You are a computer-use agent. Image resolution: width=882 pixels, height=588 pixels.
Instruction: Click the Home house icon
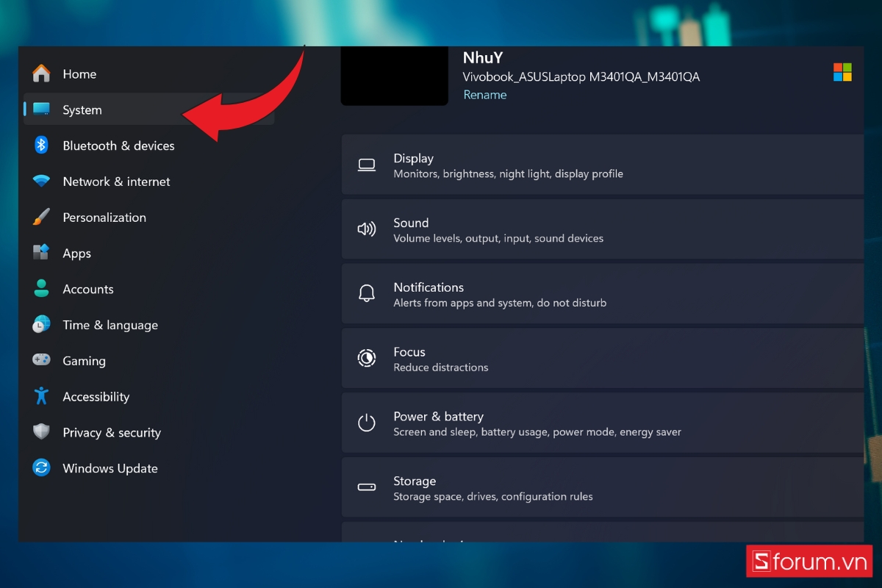tap(42, 73)
